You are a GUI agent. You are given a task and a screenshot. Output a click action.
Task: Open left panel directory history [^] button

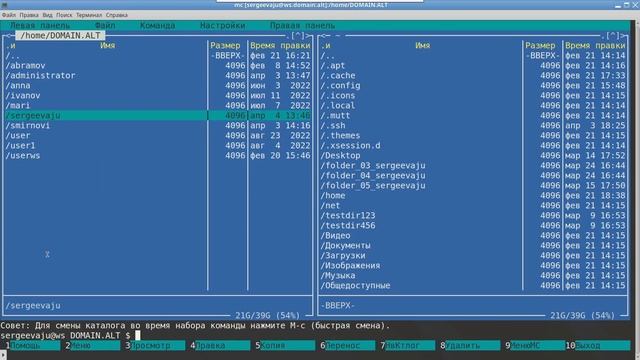298,36
